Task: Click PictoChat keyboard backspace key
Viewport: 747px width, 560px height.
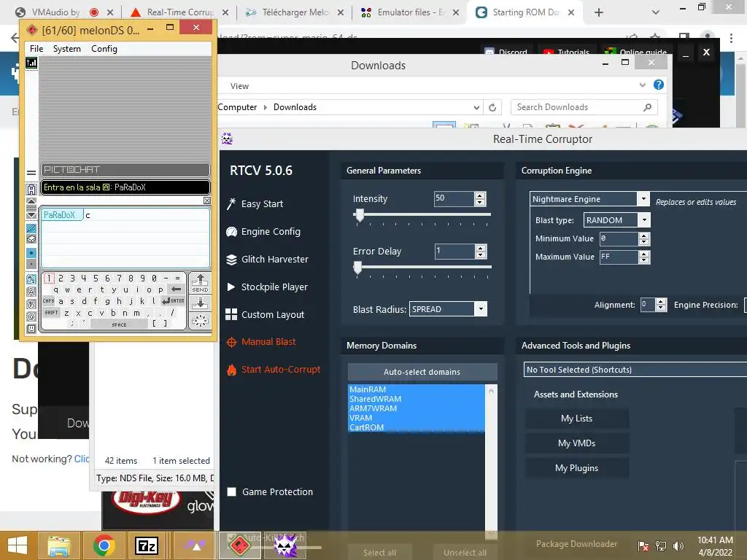Action: 177,289
